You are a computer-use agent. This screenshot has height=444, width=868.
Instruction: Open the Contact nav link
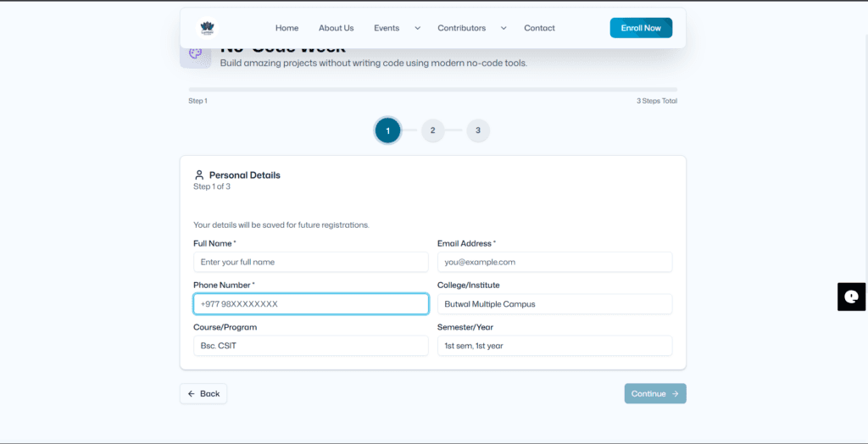point(539,28)
